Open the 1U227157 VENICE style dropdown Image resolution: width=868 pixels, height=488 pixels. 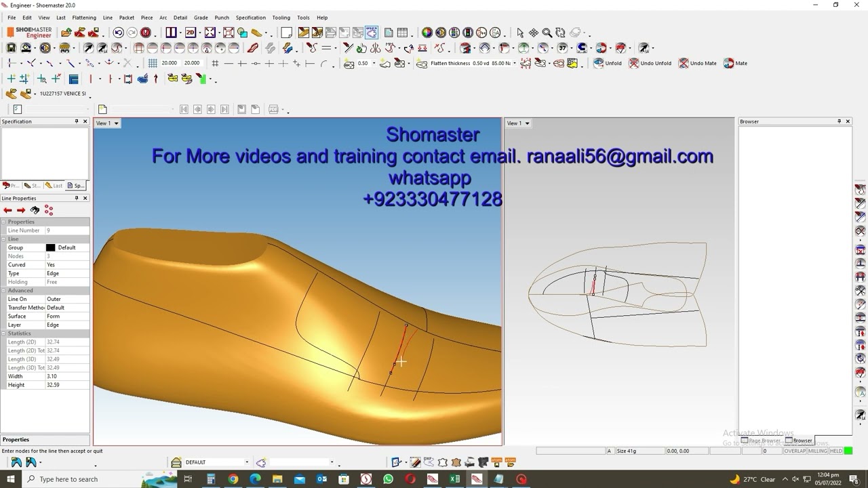point(64,94)
